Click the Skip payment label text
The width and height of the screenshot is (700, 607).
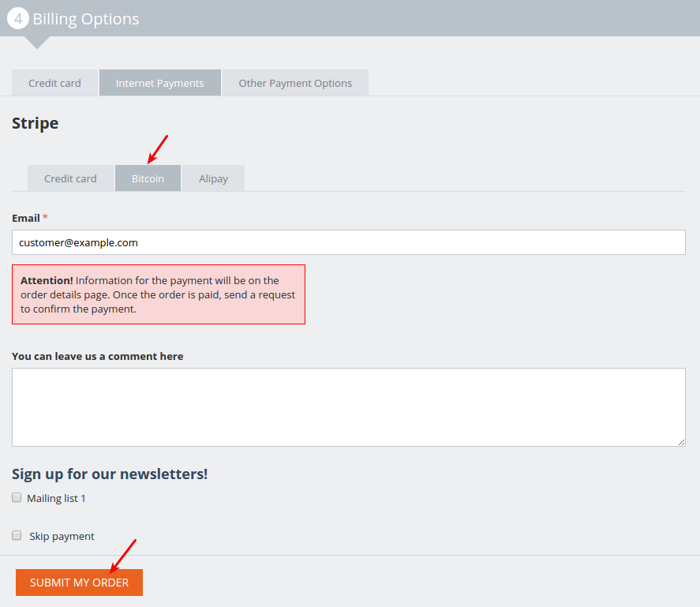click(62, 537)
